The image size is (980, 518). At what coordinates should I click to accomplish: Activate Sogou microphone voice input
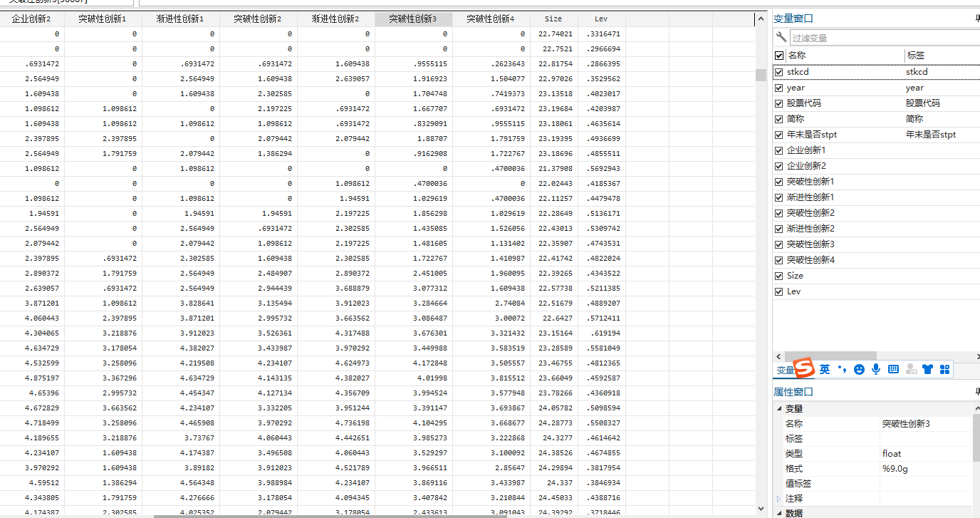pyautogui.click(x=876, y=369)
